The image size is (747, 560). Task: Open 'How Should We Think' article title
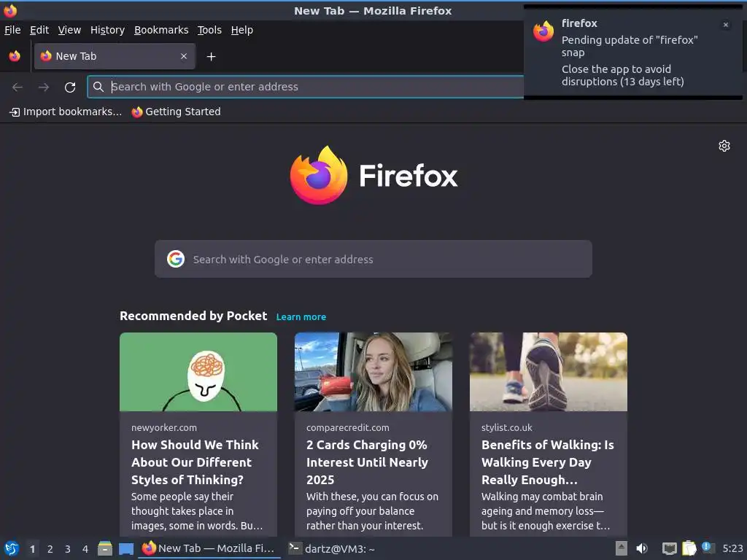[195, 462]
